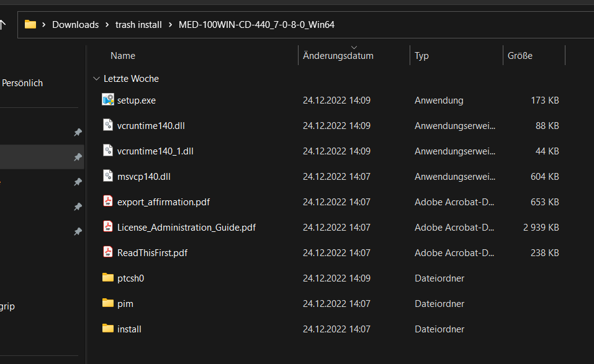The image size is (594, 364).
Task: Unpin the topmost pinned folder in sidebar
Action: coord(78,132)
